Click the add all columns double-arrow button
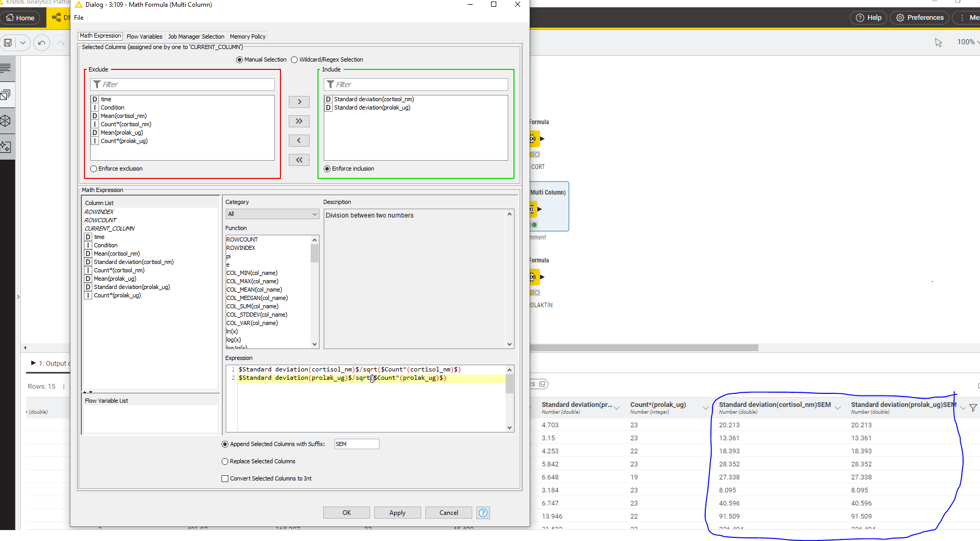This screenshot has height=541, width=980. (x=299, y=121)
